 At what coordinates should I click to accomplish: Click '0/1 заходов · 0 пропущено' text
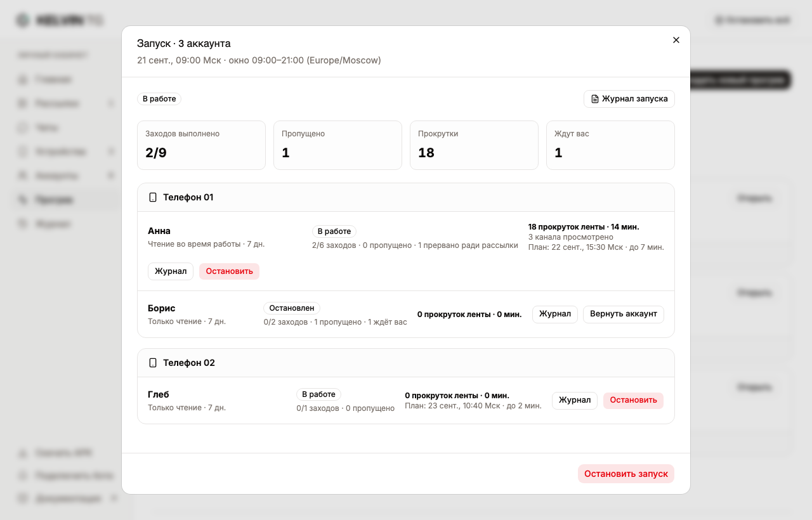[x=346, y=408]
